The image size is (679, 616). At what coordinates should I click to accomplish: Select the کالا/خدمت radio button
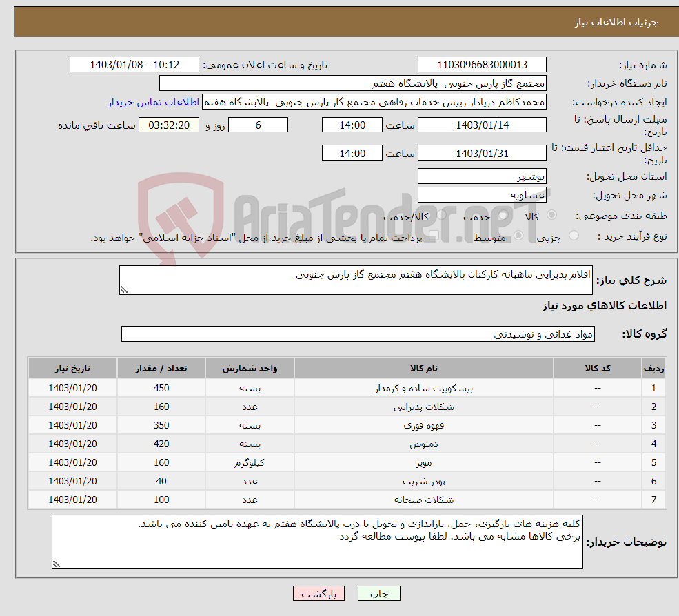[x=441, y=215]
